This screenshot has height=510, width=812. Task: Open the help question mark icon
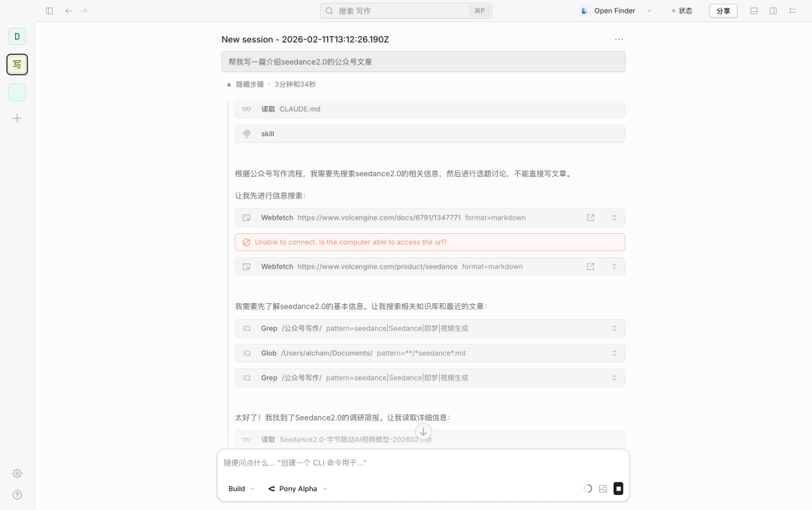pyautogui.click(x=17, y=495)
